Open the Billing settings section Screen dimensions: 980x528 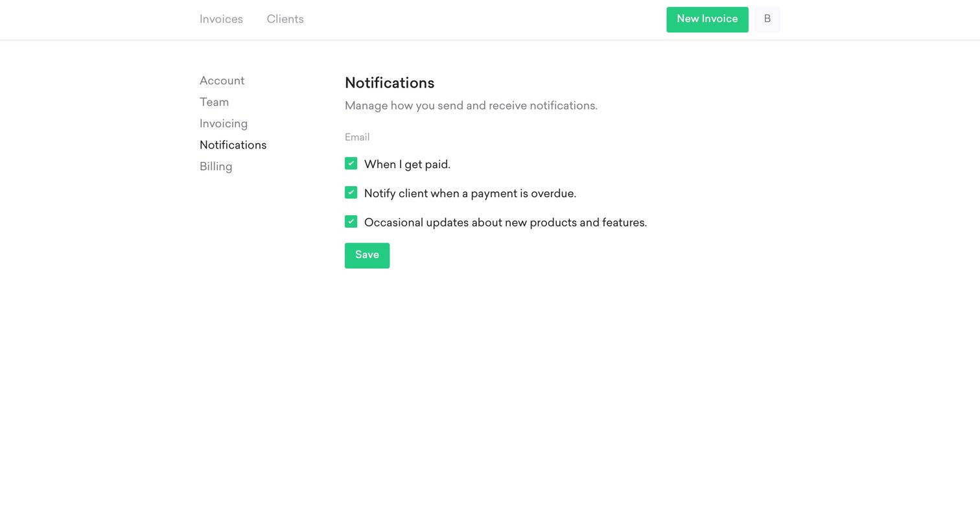click(x=216, y=167)
